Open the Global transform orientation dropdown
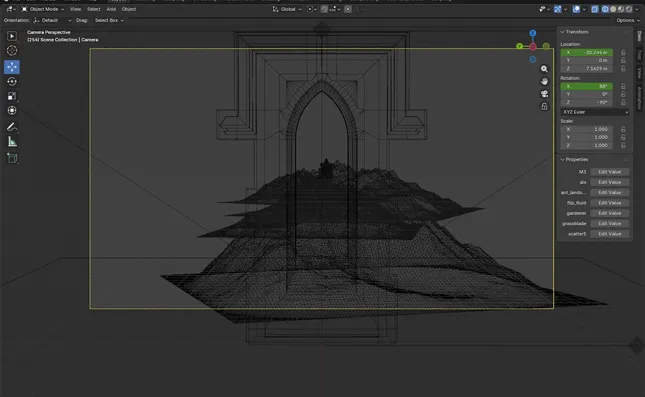This screenshot has width=645, height=397. [x=287, y=9]
